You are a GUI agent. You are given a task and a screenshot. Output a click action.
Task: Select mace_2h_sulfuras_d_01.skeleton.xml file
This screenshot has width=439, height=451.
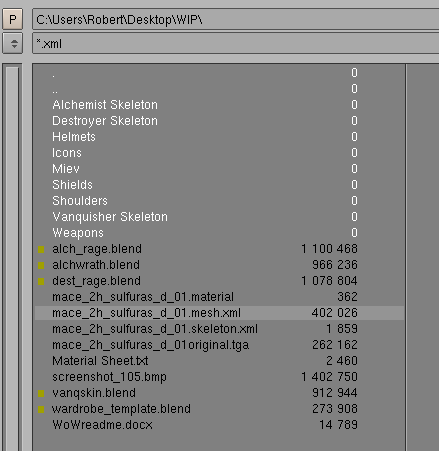coord(219,329)
